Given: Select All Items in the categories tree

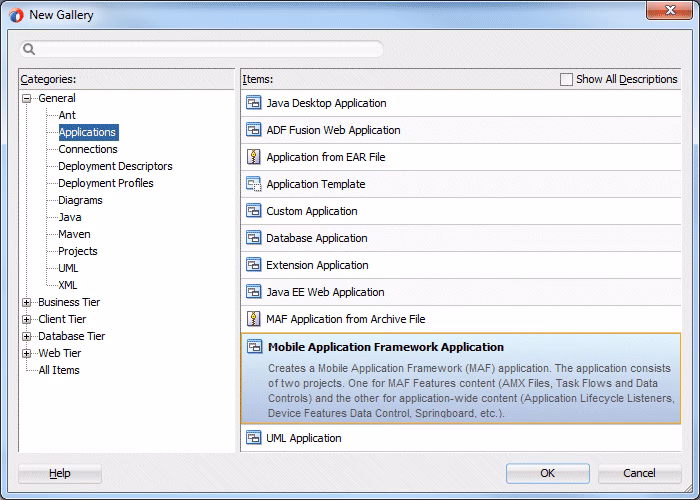Looking at the screenshot, I should tap(58, 370).
